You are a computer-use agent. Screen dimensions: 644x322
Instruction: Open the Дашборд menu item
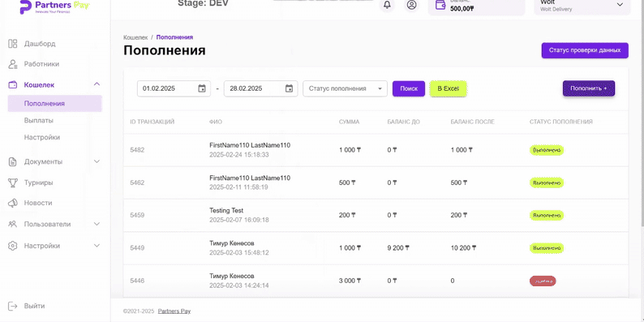click(x=40, y=44)
